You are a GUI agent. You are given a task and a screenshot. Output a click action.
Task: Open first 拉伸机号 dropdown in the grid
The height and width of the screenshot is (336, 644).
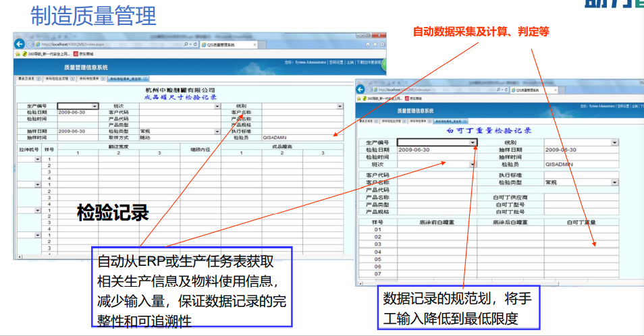click(38, 159)
